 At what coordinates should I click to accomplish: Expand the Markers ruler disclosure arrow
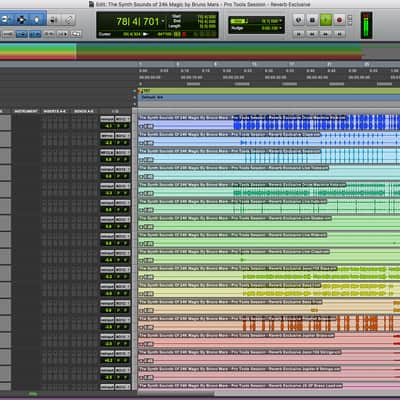[135, 91]
